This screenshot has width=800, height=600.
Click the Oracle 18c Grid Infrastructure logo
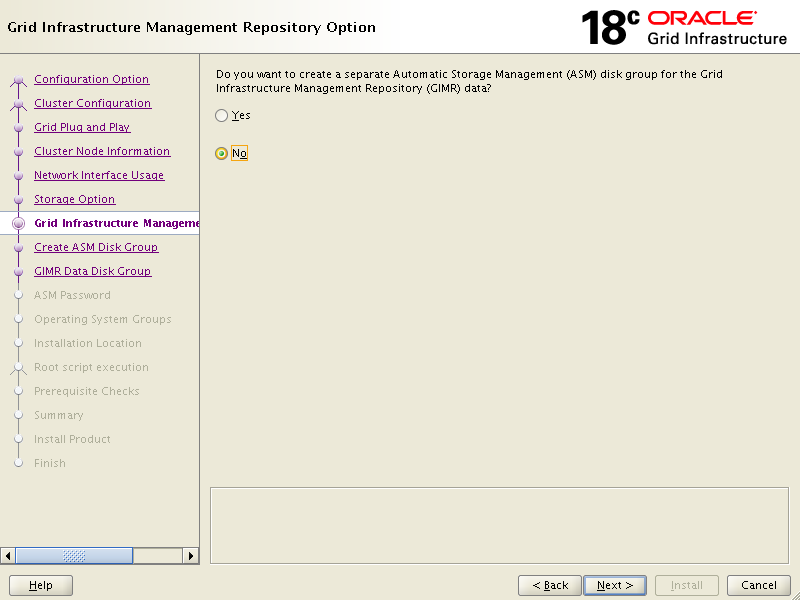(x=684, y=28)
